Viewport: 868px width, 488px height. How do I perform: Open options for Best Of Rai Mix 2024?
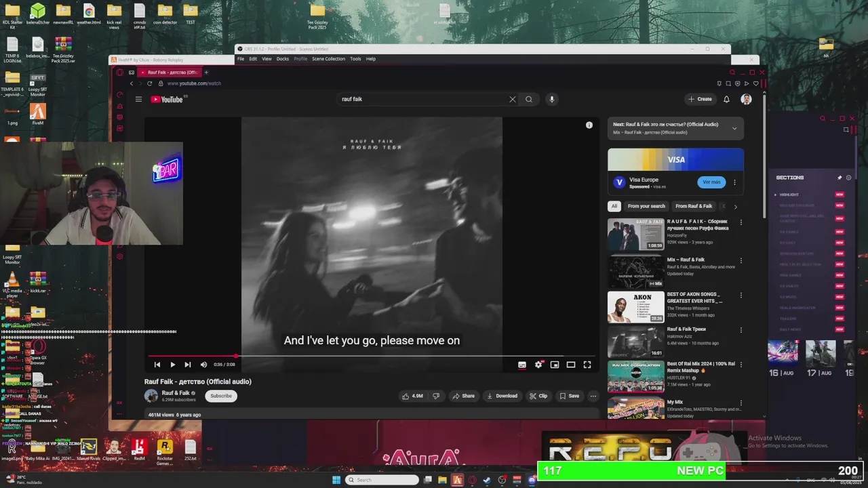click(741, 365)
